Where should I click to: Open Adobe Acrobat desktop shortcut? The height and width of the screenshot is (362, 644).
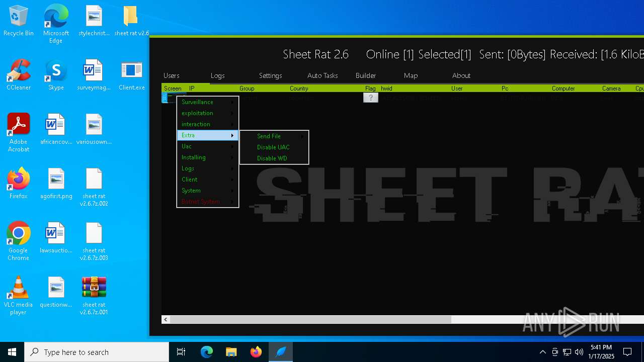click(x=19, y=133)
